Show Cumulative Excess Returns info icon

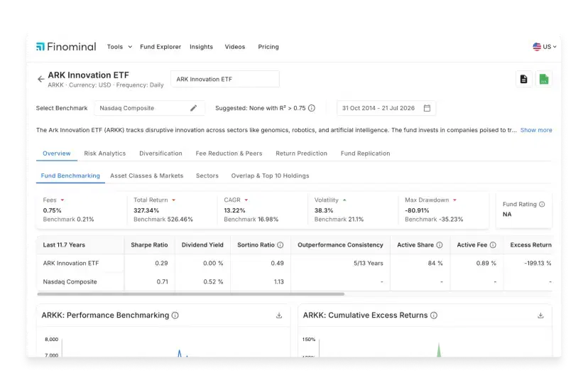point(434,316)
